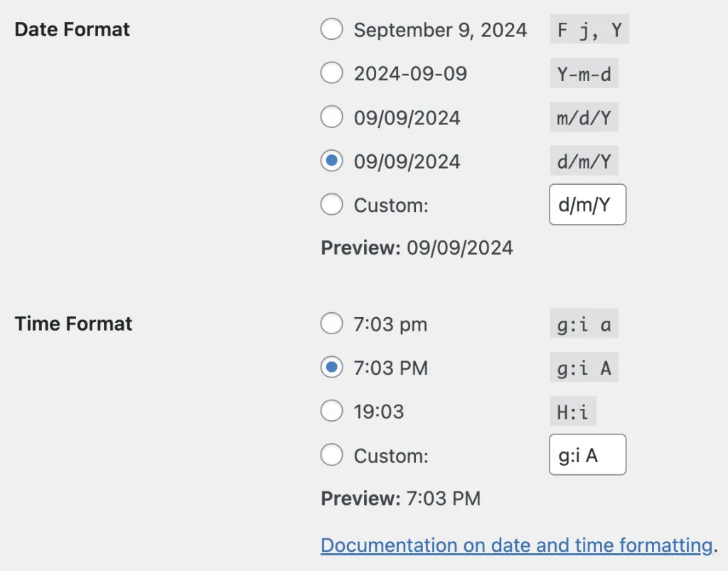
Task: Click the date Preview text showing 09/09/2024
Action: coord(417,247)
